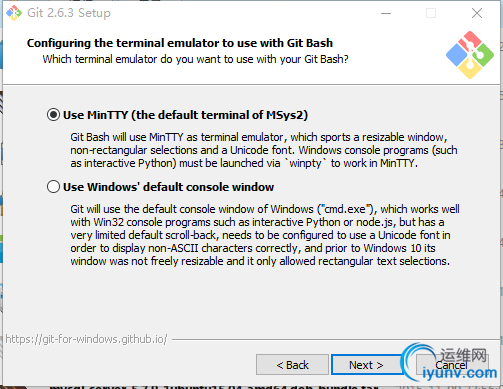The width and height of the screenshot is (503, 389).
Task: Click the large Git logo in the header
Action: pos(470,55)
